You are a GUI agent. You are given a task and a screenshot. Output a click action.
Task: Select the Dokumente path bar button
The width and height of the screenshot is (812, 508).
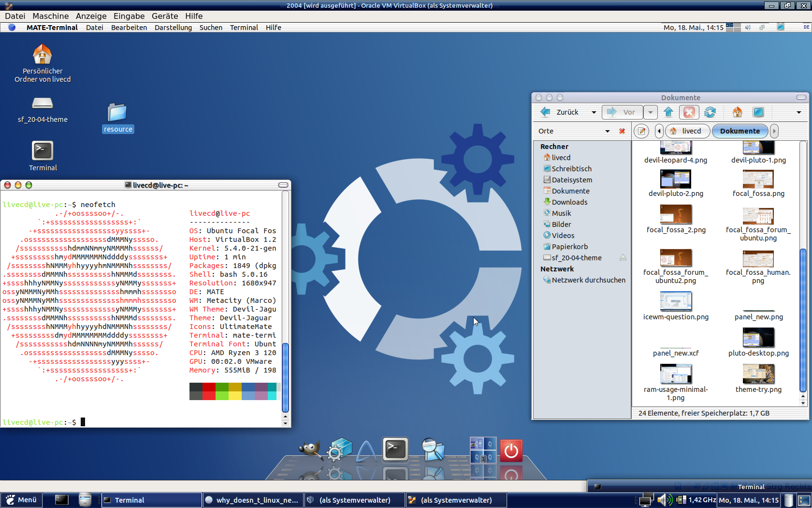(740, 131)
